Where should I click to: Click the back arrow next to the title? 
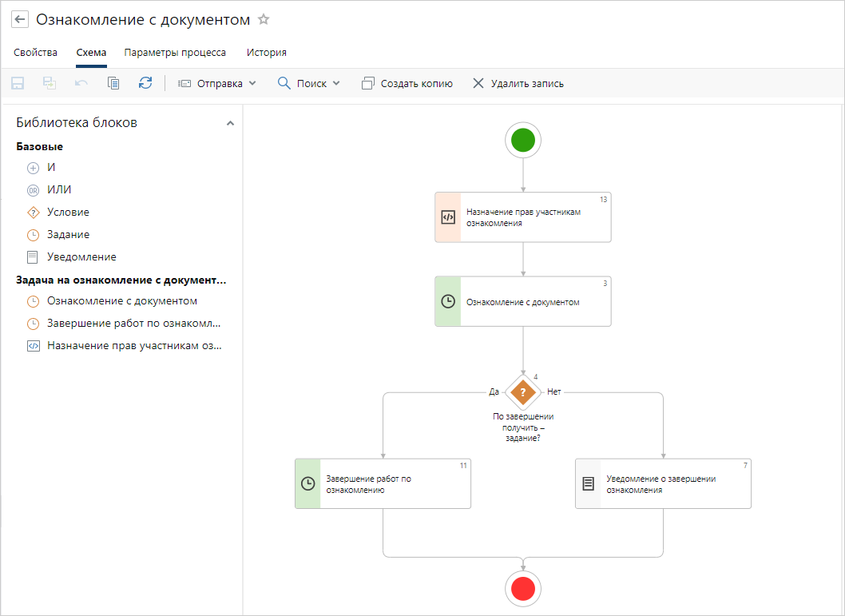20,20
